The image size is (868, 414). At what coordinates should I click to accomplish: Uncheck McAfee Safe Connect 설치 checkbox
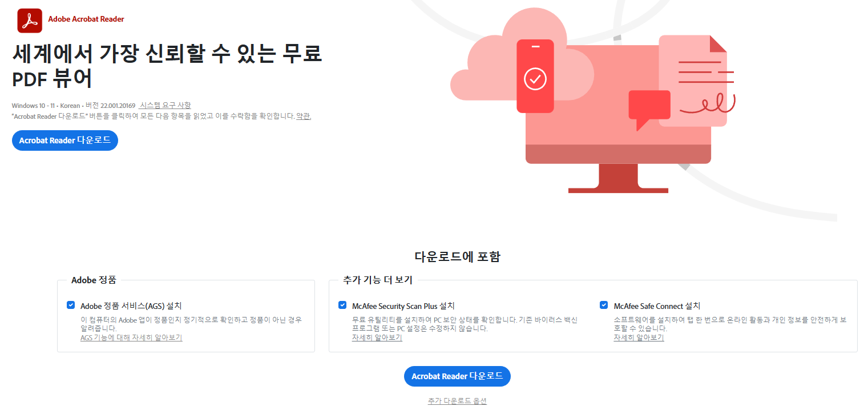(604, 305)
